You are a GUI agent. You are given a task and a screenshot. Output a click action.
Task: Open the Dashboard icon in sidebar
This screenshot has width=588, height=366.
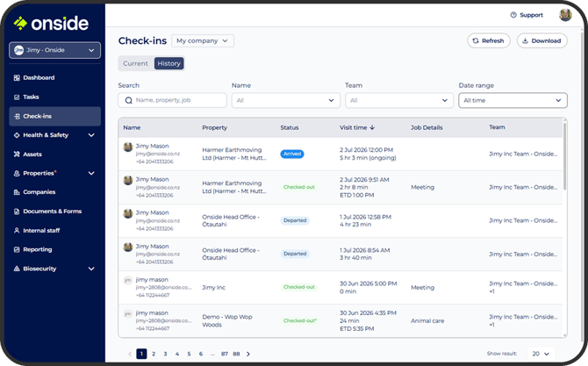click(x=17, y=77)
